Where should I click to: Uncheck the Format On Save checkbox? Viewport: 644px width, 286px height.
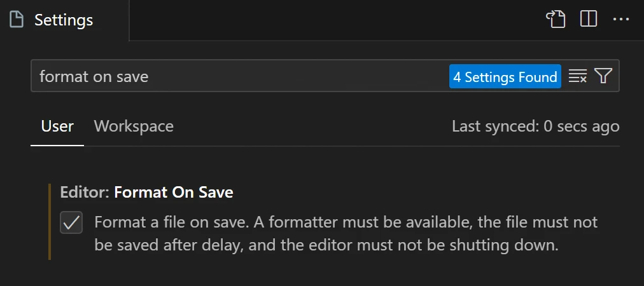click(x=71, y=223)
